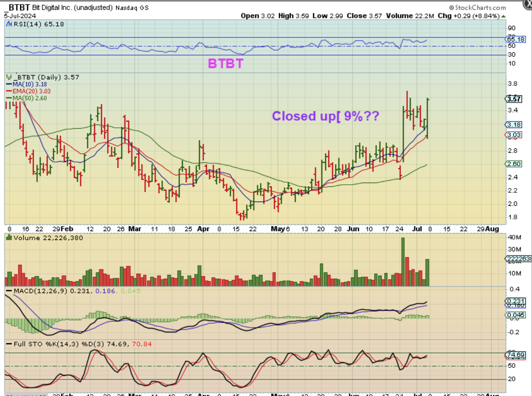
Task: Click the green up arrow after Chg +8.84%
Action: tap(503, 16)
